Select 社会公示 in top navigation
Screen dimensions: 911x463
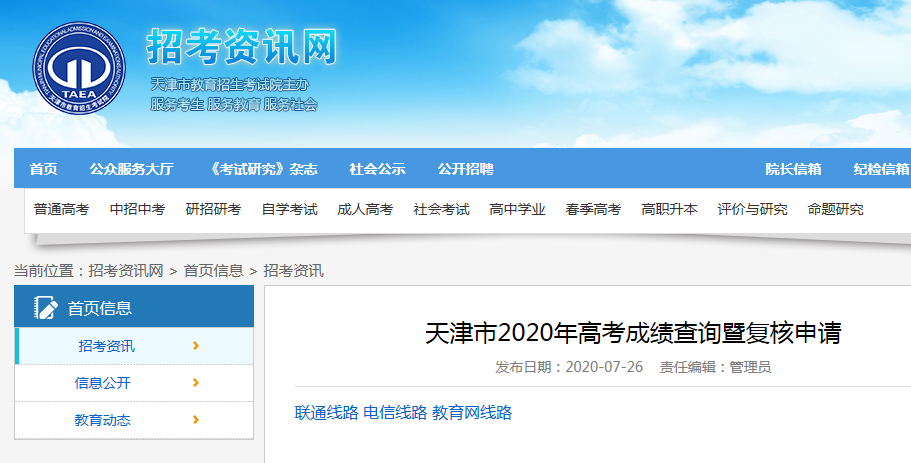coord(377,169)
